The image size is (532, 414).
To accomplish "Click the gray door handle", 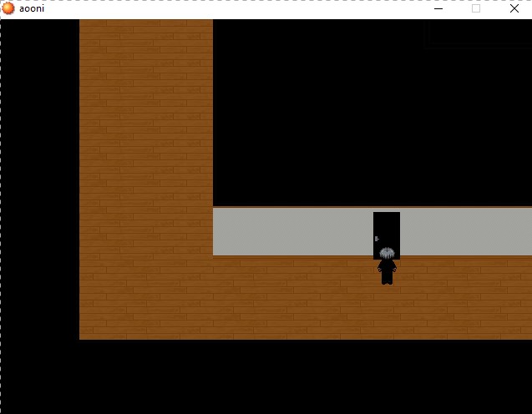I will (x=377, y=239).
